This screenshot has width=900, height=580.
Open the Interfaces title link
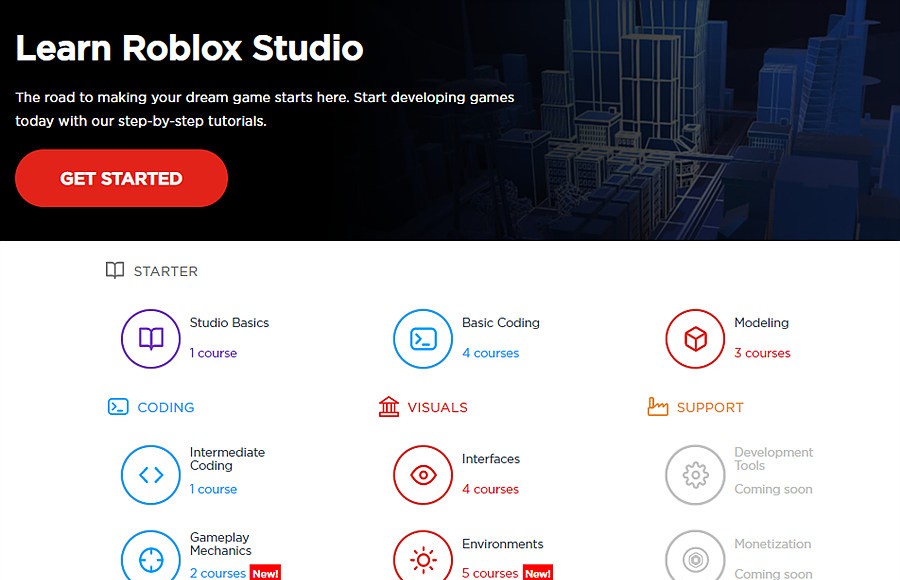click(491, 459)
